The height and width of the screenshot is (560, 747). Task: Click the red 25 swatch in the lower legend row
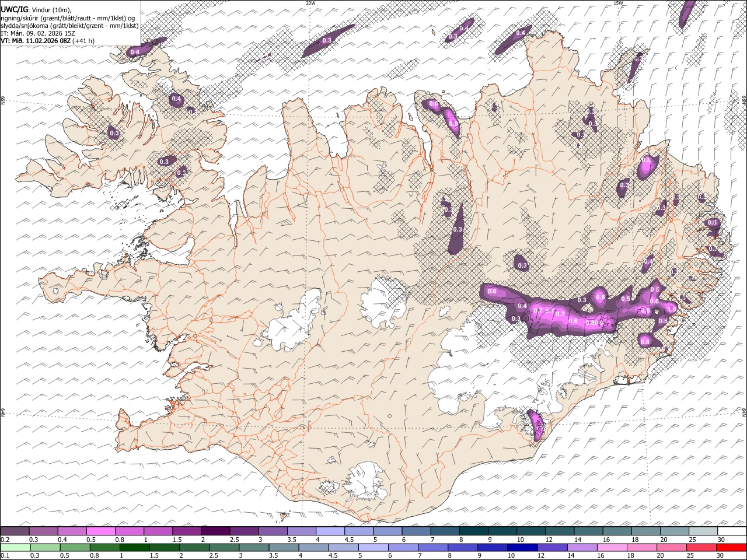701,547
